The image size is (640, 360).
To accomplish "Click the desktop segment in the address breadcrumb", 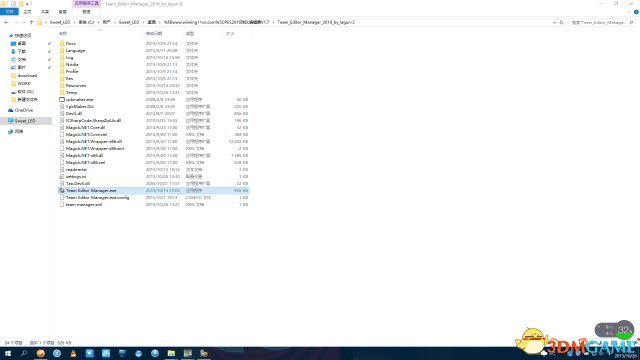I will (x=152, y=22).
